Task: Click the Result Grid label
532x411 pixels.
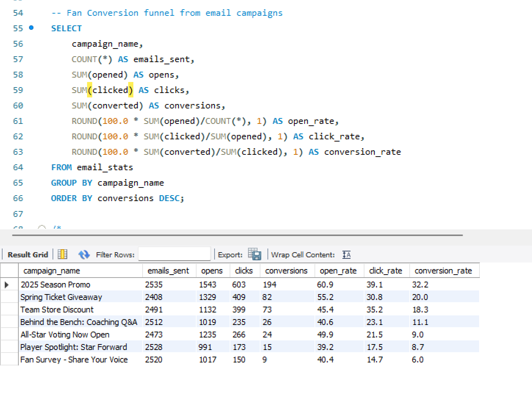Action: pos(28,255)
